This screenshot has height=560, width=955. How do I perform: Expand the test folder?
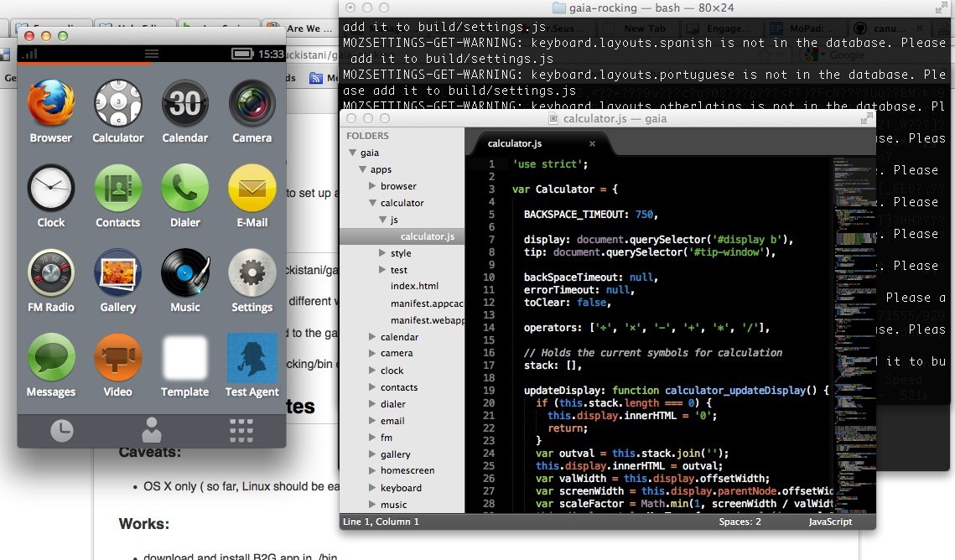(382, 270)
